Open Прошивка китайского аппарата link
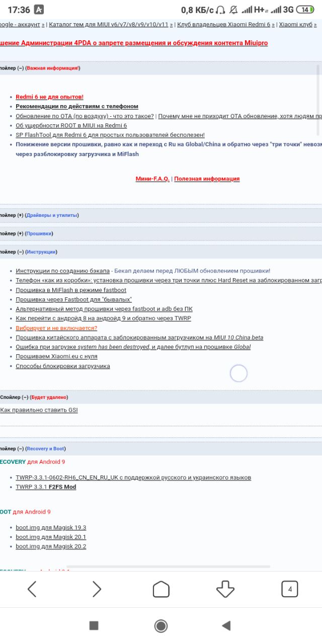This screenshot has width=322, height=644. (x=139, y=338)
